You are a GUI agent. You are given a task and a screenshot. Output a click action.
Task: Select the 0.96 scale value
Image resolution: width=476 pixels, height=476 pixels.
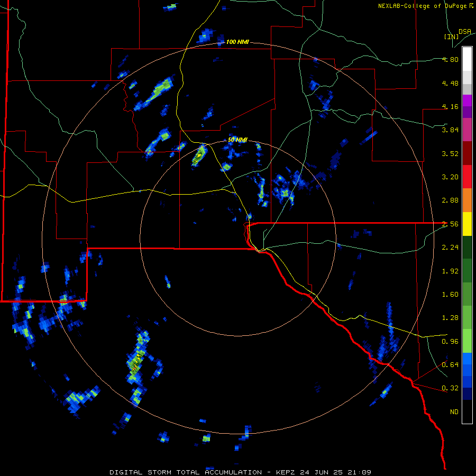[450, 342]
